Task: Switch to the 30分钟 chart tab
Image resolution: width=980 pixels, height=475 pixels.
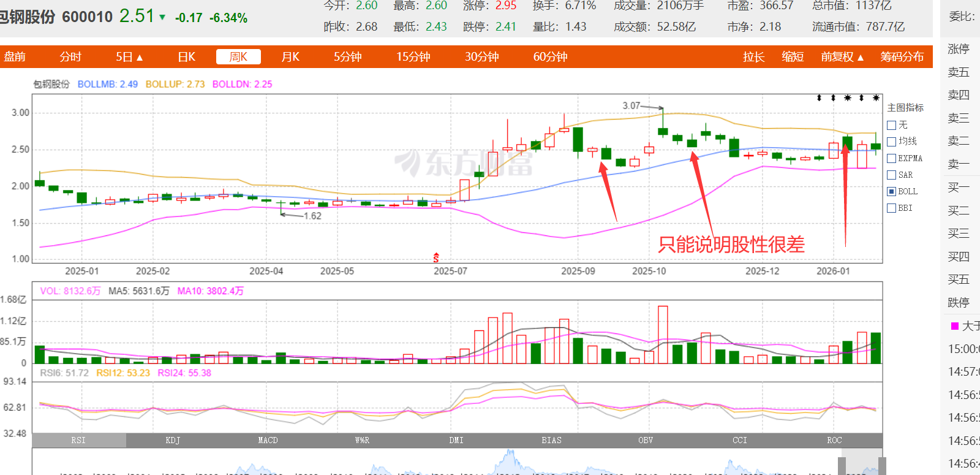Action: (481, 57)
